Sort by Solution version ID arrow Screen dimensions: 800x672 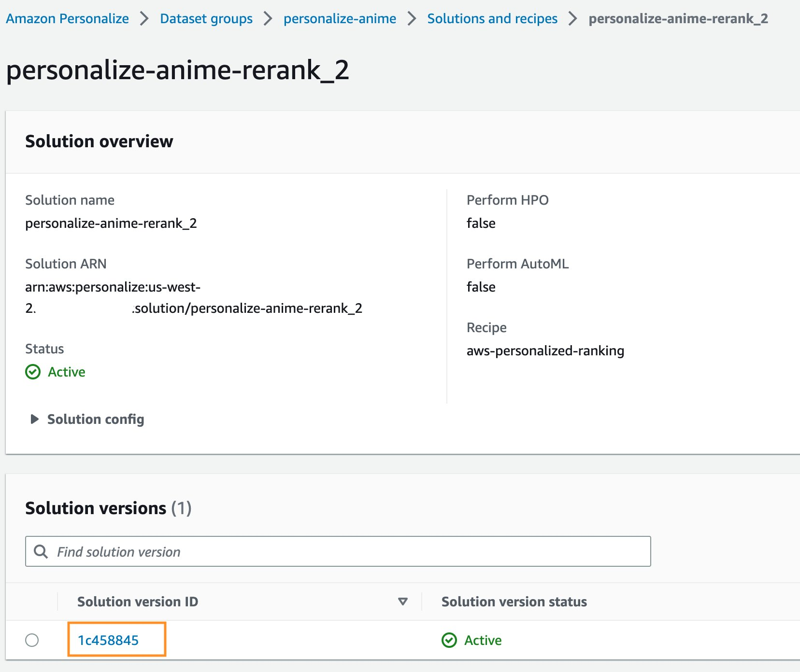point(402,602)
